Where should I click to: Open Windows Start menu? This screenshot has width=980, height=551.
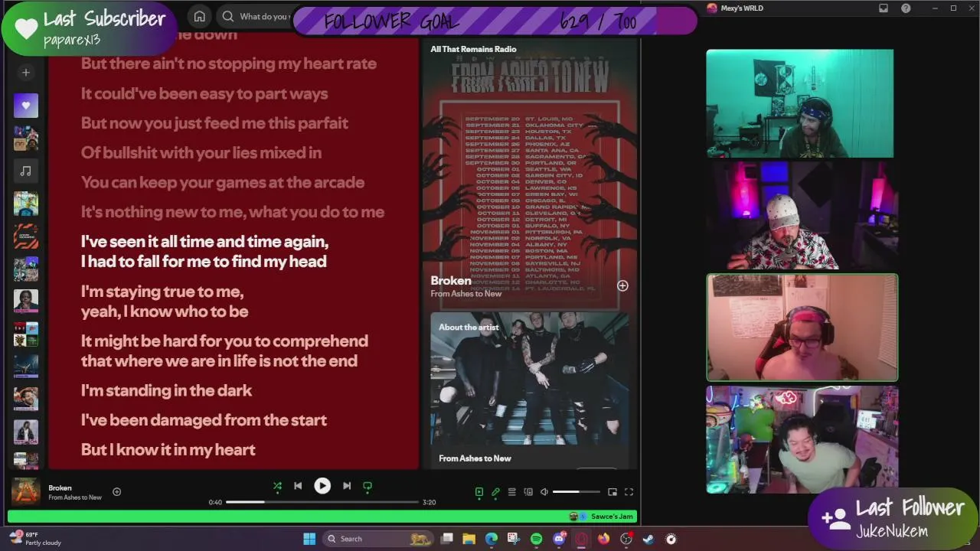(309, 539)
